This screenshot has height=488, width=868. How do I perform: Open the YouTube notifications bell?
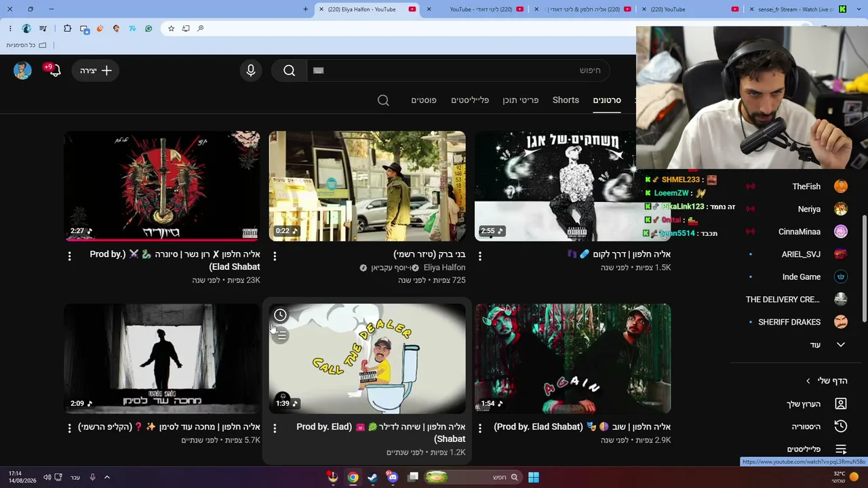(x=54, y=70)
